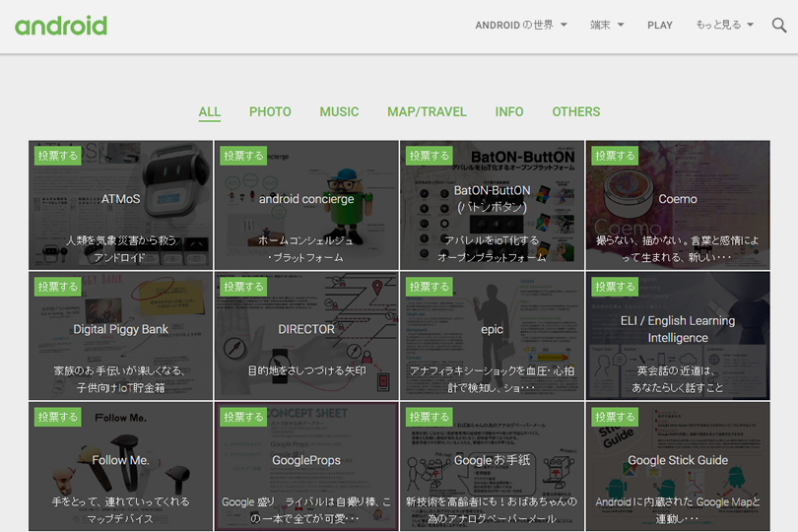Screen dimensions: 798x532
Task: Click description 家族のお手伝いが楽しくなる、子供向けIoT貯金箱
Action: coord(120,379)
